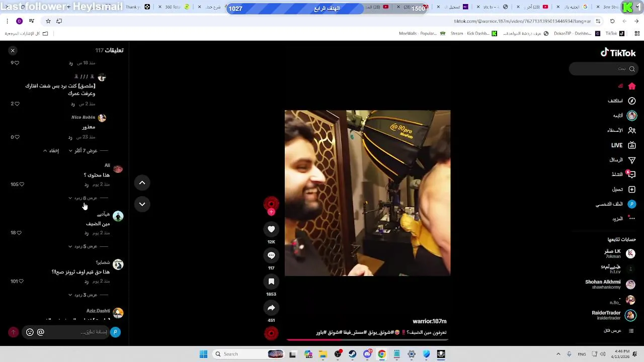Screen dimensions: 644x362
Task: Reply to the مين الضيف comment
Action: coord(87,233)
